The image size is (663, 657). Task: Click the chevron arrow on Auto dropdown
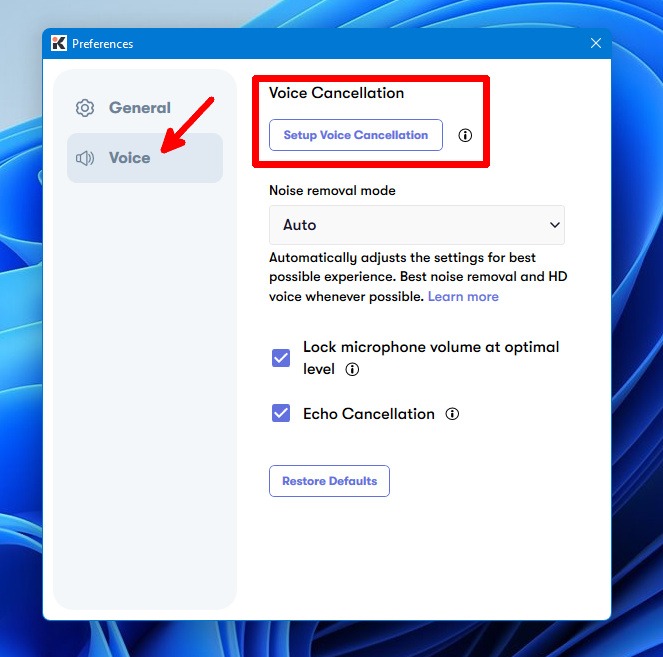pos(555,225)
